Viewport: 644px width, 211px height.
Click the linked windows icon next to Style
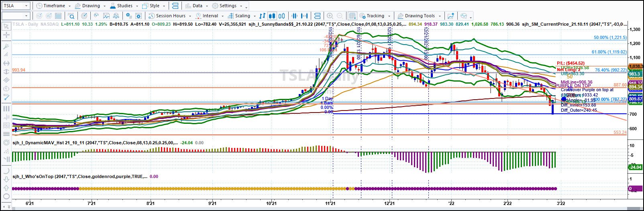[175, 6]
